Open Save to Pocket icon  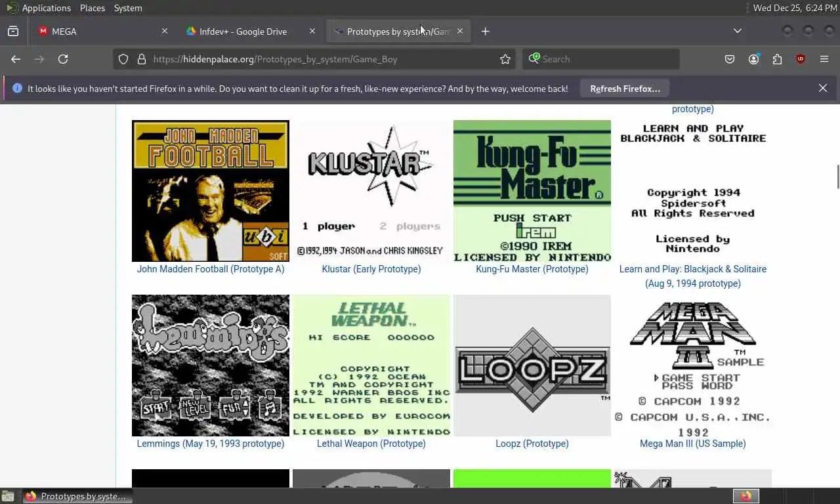pos(730,59)
